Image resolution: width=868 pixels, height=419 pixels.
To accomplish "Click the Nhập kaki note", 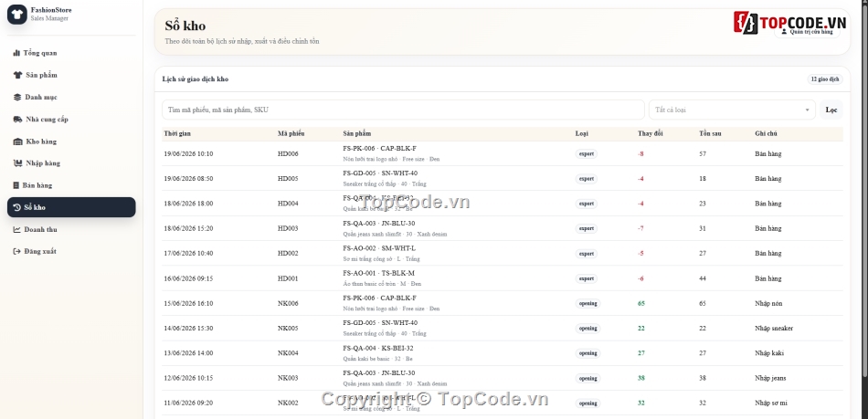I will (769, 353).
